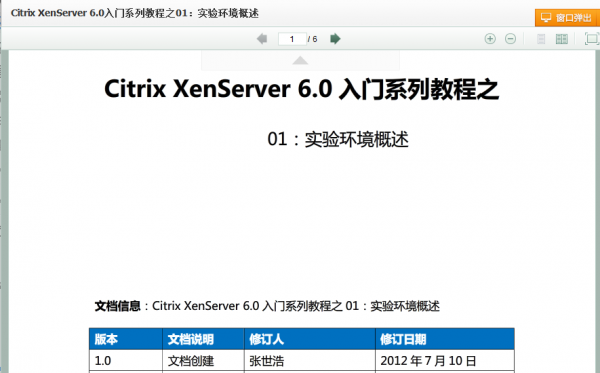Viewport: 600px width, 373px height.
Task: Open the 窗口弹出 pop-out window button
Action: coord(567,18)
